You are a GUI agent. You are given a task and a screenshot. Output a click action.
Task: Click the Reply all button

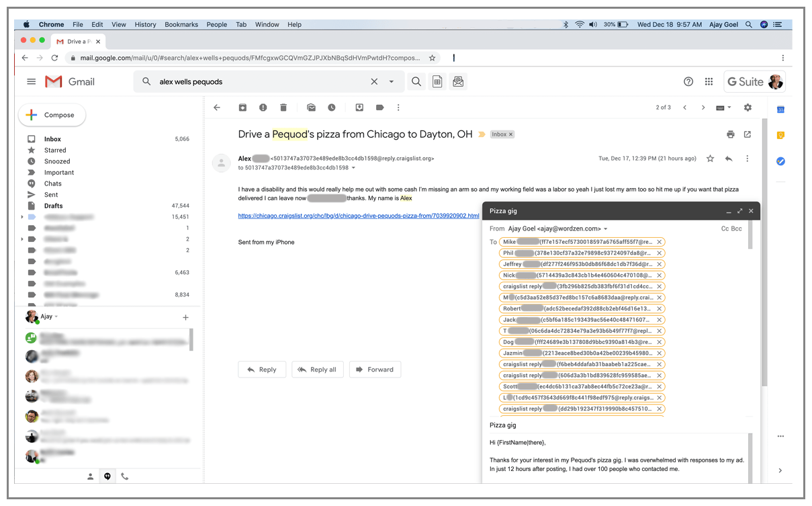[318, 370]
